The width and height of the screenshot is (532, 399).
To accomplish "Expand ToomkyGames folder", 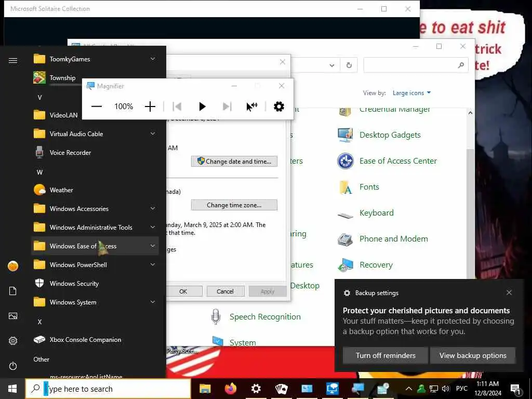I will pos(153,59).
